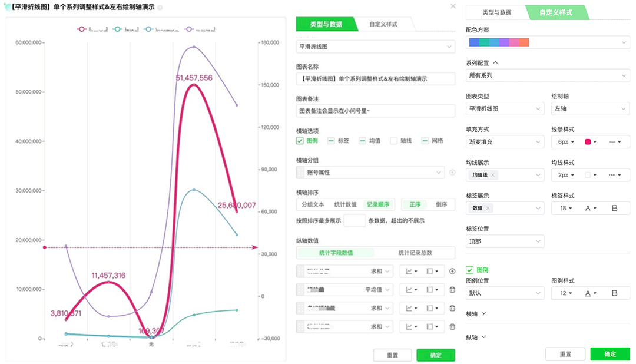Open the 所有系列 series dropdown

tap(548, 75)
